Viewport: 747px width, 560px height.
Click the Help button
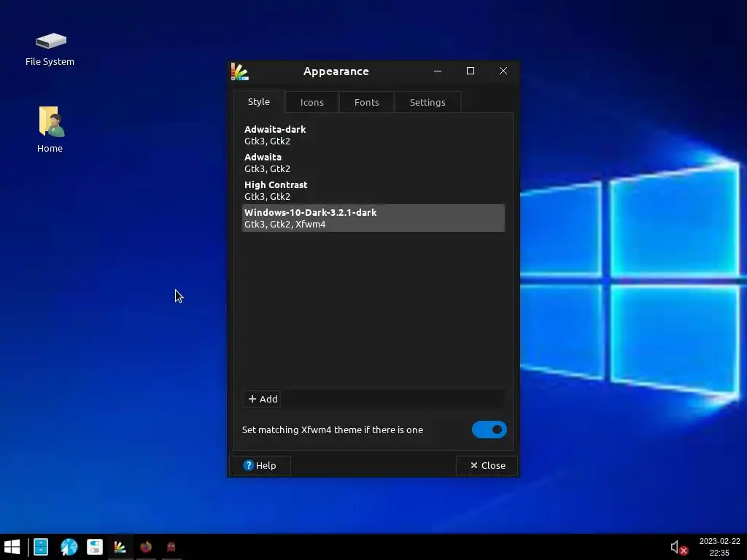(x=260, y=465)
